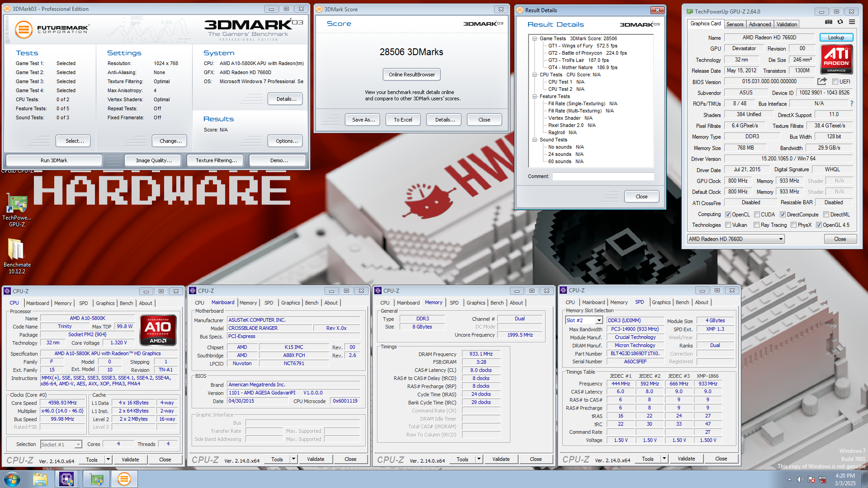Click GPU-Z title bar app icon

[690, 11]
